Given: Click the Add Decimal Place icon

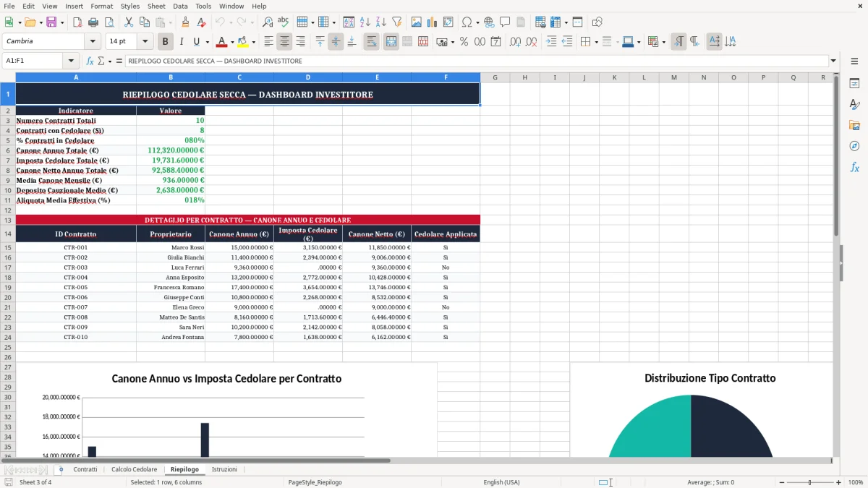Looking at the screenshot, I should tap(515, 42).
